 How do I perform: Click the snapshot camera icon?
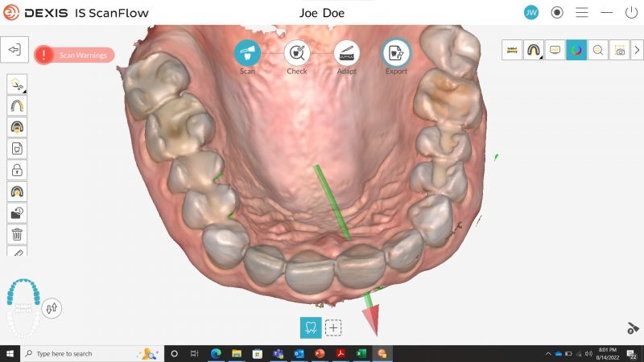click(618, 50)
